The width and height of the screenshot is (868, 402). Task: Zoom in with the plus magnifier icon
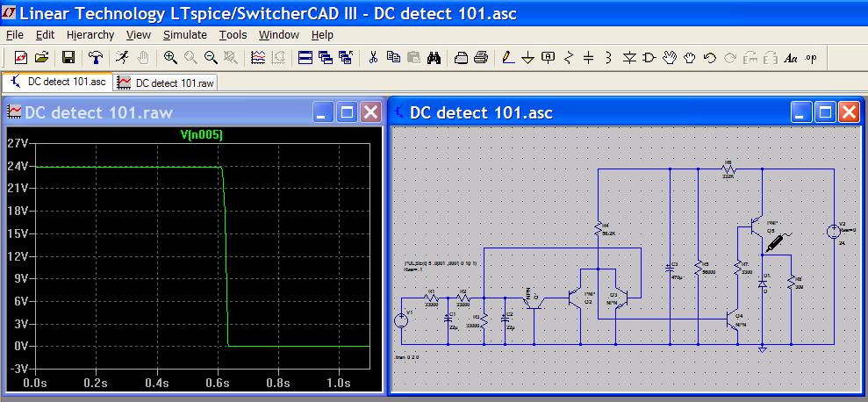[x=170, y=57]
